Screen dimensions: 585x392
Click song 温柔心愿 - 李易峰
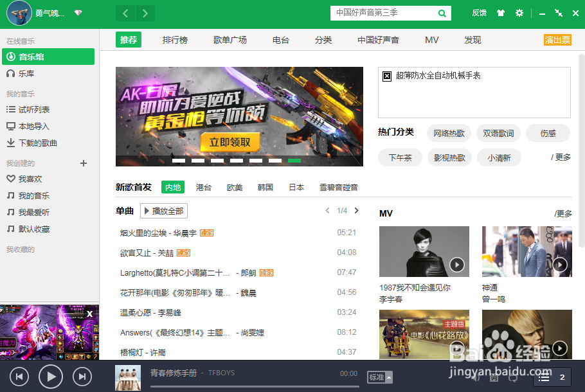coord(150,312)
